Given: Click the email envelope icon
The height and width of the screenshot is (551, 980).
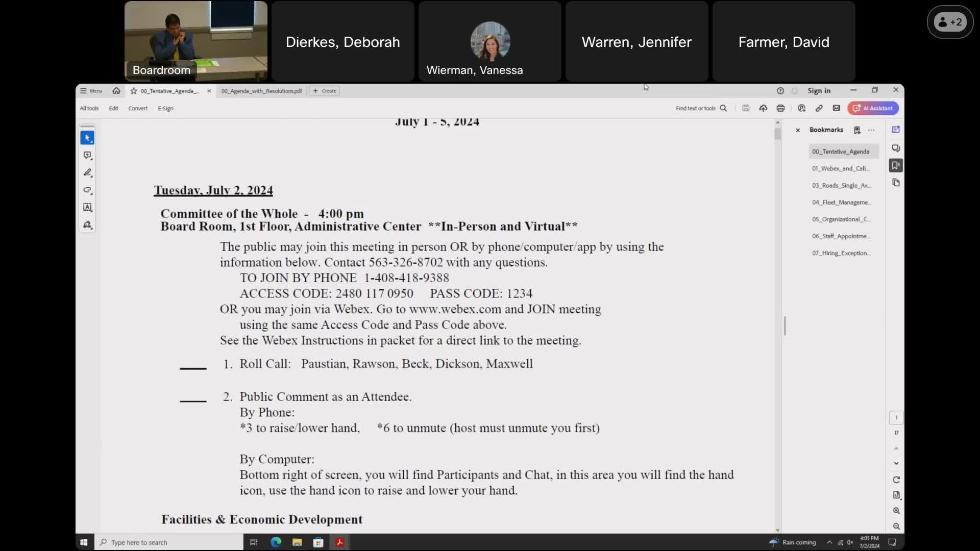Looking at the screenshot, I should click(836, 108).
